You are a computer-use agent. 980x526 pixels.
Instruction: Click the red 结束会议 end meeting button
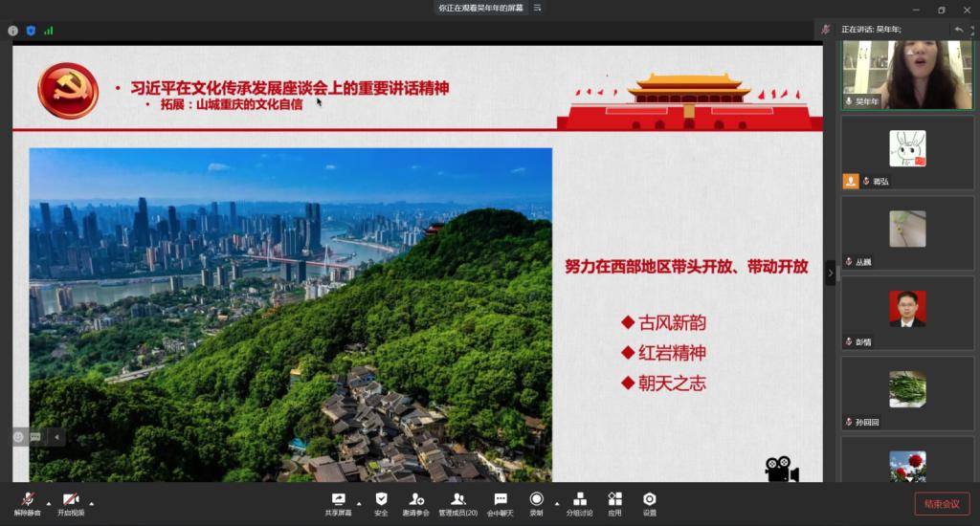click(x=942, y=504)
